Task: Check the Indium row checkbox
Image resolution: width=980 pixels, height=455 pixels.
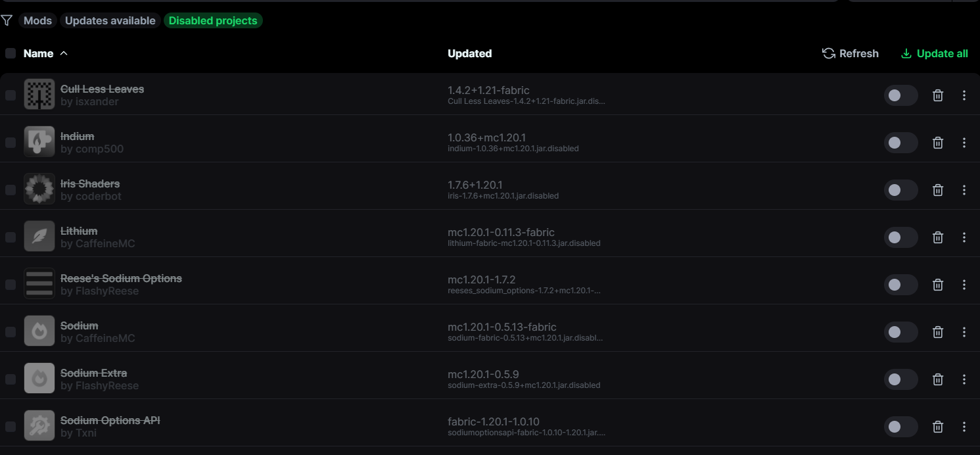Action: [x=11, y=143]
